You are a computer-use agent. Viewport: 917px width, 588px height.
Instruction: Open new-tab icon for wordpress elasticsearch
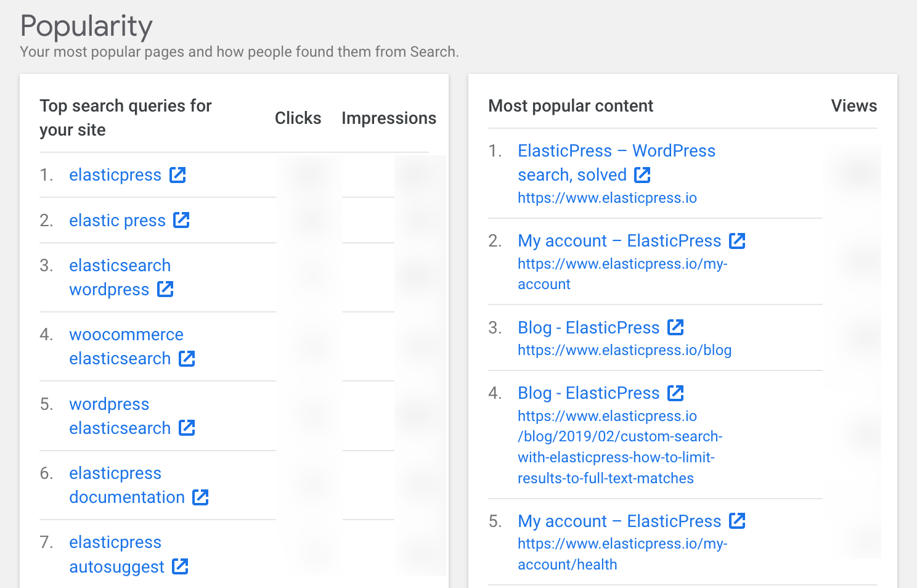(187, 428)
